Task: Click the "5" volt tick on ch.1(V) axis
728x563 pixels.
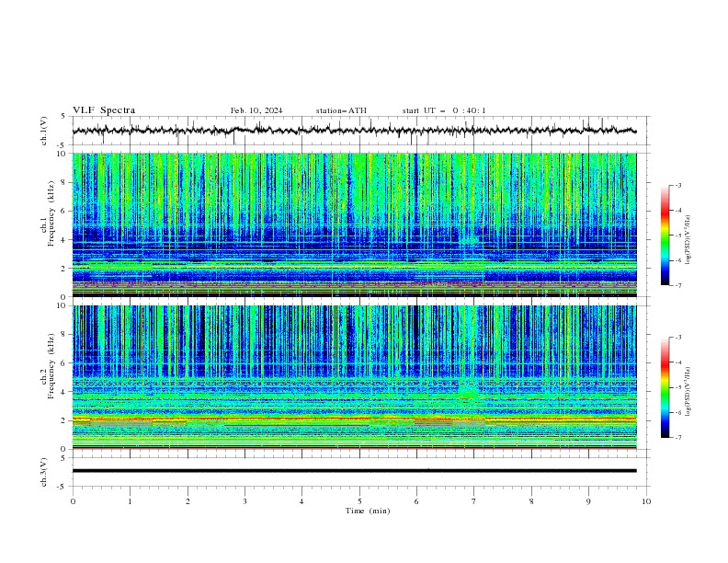Action: click(63, 117)
